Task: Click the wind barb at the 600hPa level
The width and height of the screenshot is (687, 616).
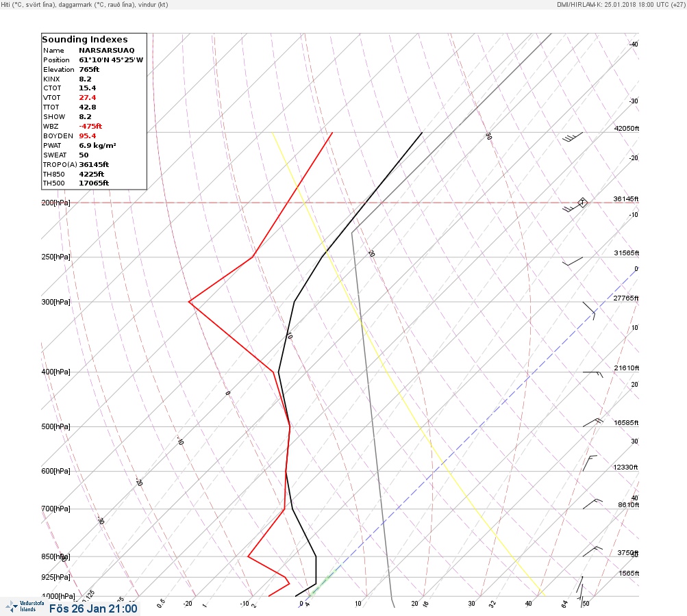Action: (590, 463)
